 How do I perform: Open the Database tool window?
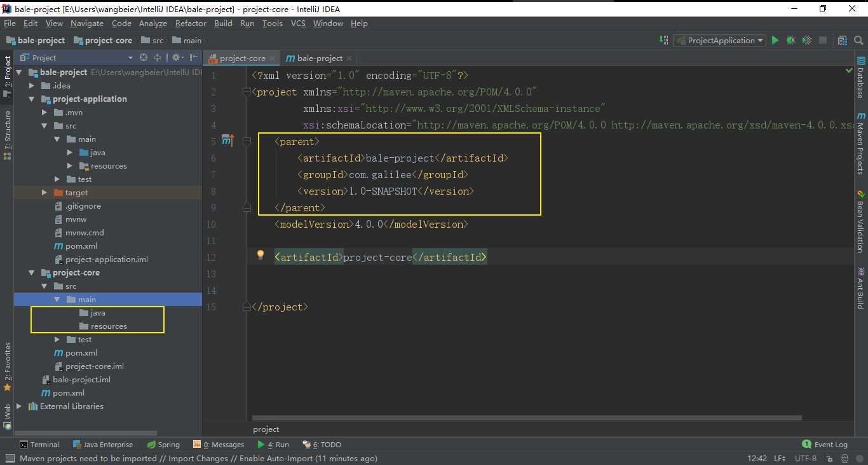[861, 78]
